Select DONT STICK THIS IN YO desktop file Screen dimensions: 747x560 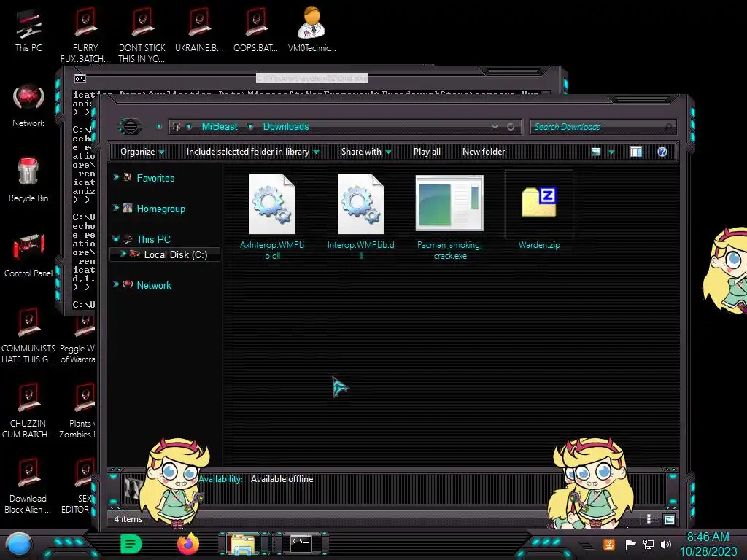point(142,36)
